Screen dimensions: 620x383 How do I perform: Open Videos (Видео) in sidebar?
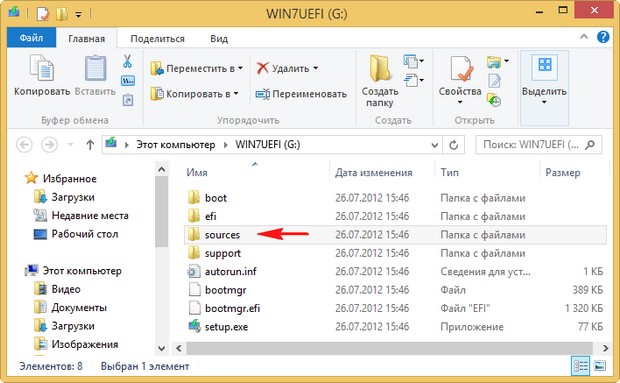coord(57,289)
